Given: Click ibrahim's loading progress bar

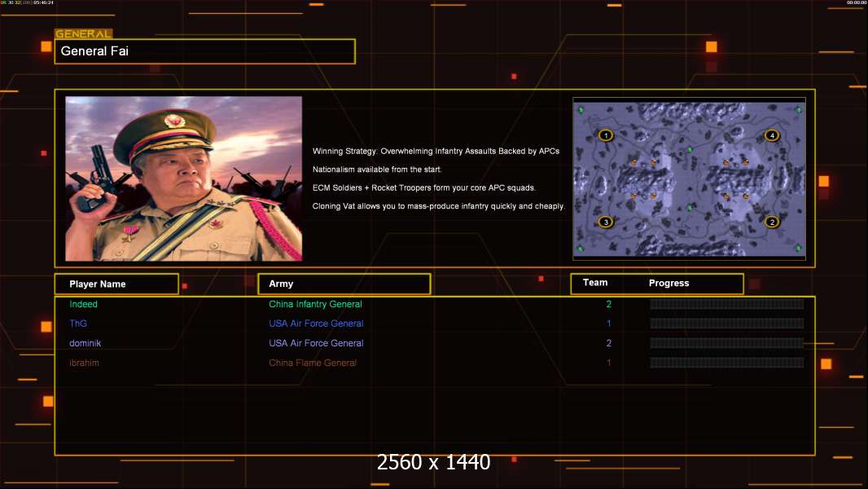Looking at the screenshot, I should 726,363.
